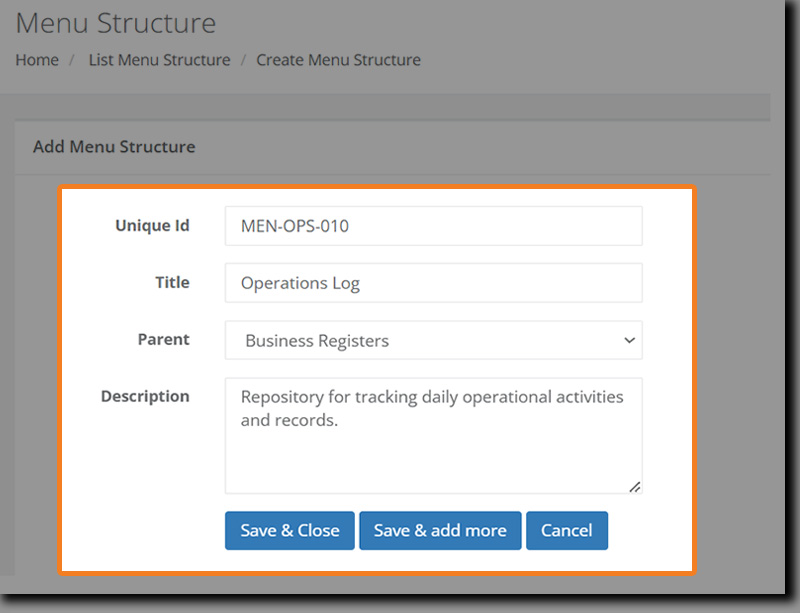800x613 pixels.
Task: Click the Menu Structure page heading
Action: 116,22
